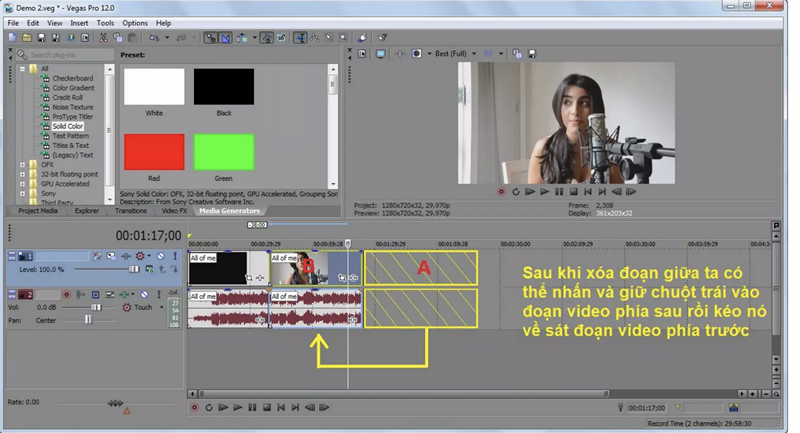Screen dimensions: 800x433
Task: Save the project using the toolbar
Action: pyautogui.click(x=41, y=38)
